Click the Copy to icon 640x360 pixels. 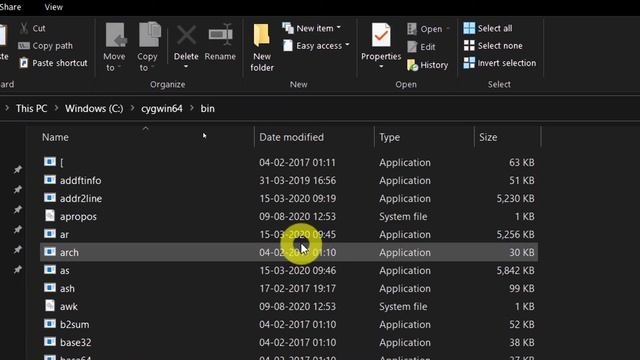[x=149, y=34]
